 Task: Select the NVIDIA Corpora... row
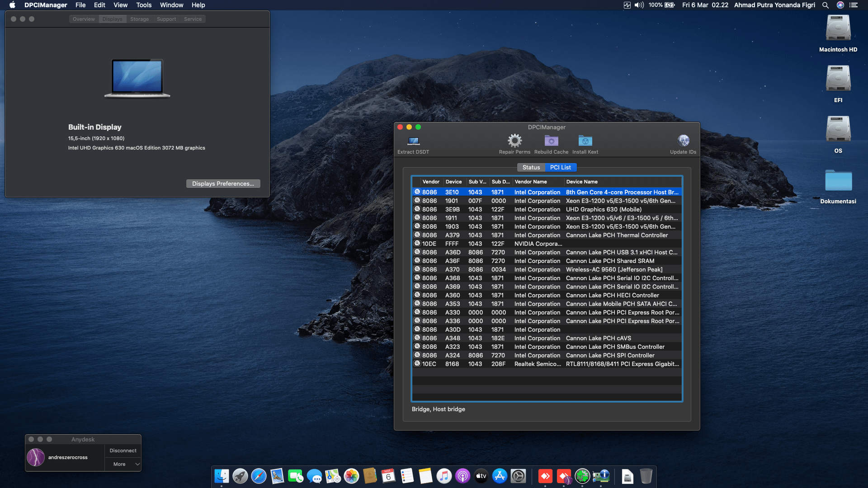pyautogui.click(x=547, y=244)
